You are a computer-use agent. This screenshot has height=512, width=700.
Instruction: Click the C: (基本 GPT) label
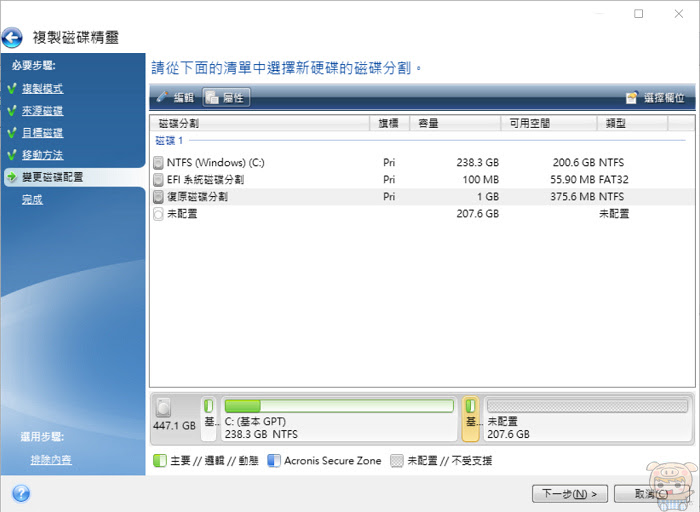[255, 421]
